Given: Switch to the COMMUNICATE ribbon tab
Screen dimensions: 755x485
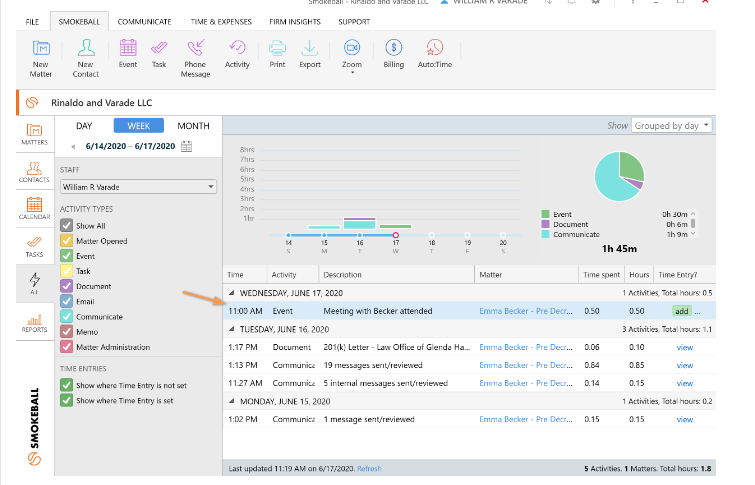Looking at the screenshot, I should coord(144,22).
